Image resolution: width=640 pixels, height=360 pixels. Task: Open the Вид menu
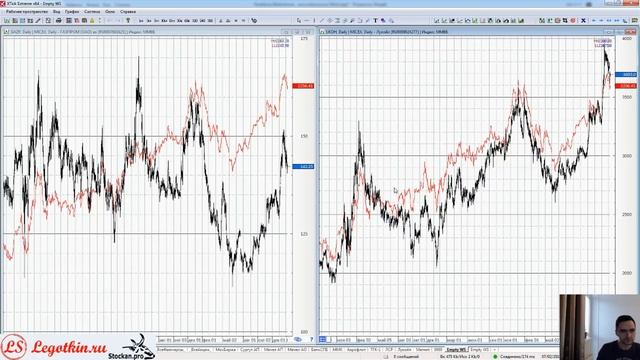pos(56,12)
